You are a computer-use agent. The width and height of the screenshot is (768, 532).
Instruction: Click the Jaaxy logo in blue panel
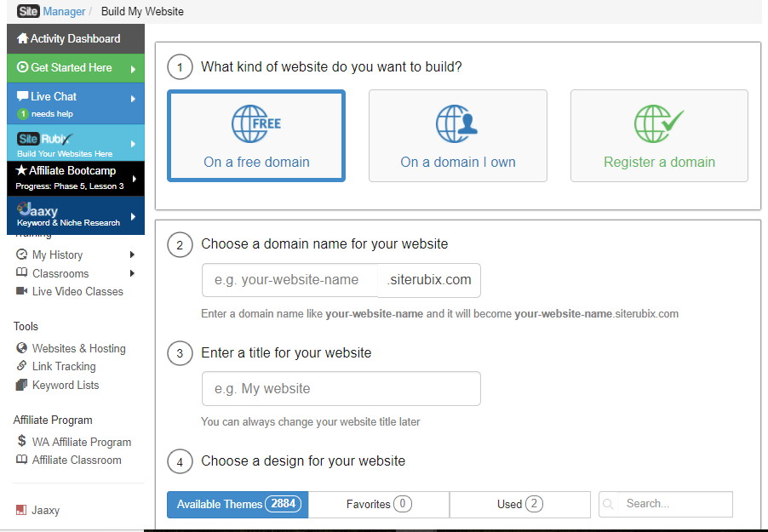tap(37, 209)
